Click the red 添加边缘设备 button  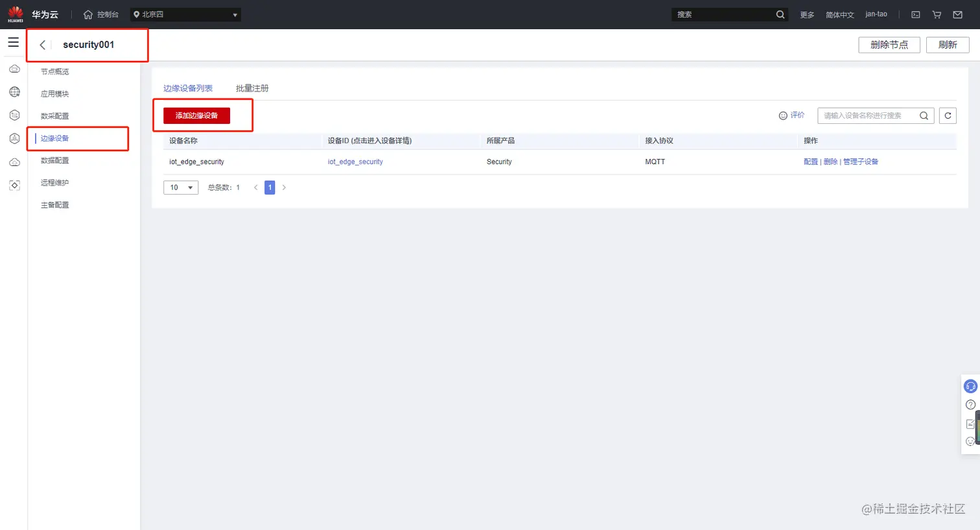196,115
